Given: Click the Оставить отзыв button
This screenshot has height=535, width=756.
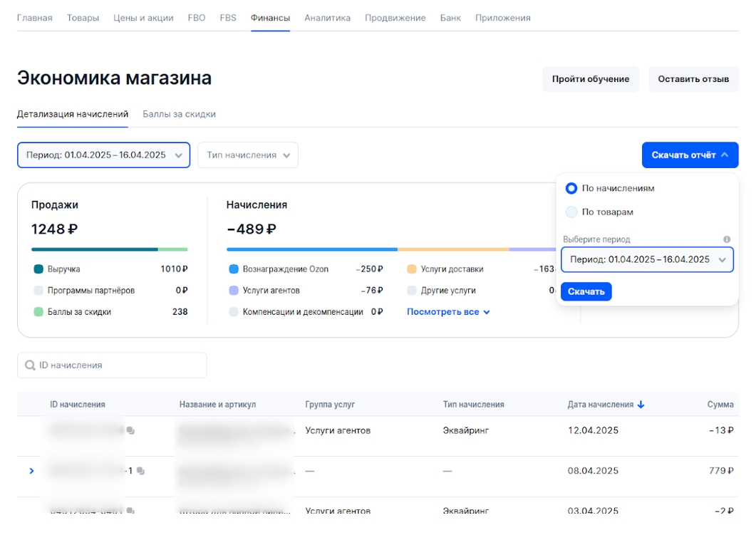Looking at the screenshot, I should pos(693,79).
